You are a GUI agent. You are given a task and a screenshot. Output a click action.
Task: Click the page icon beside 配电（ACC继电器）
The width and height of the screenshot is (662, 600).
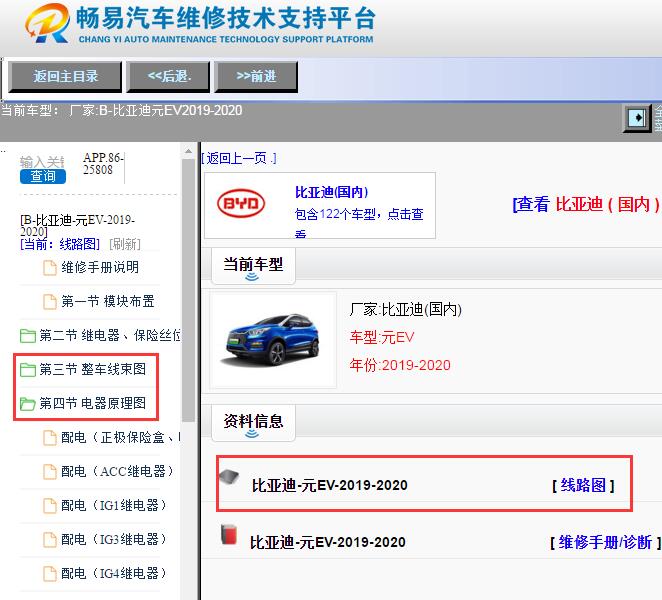point(50,472)
